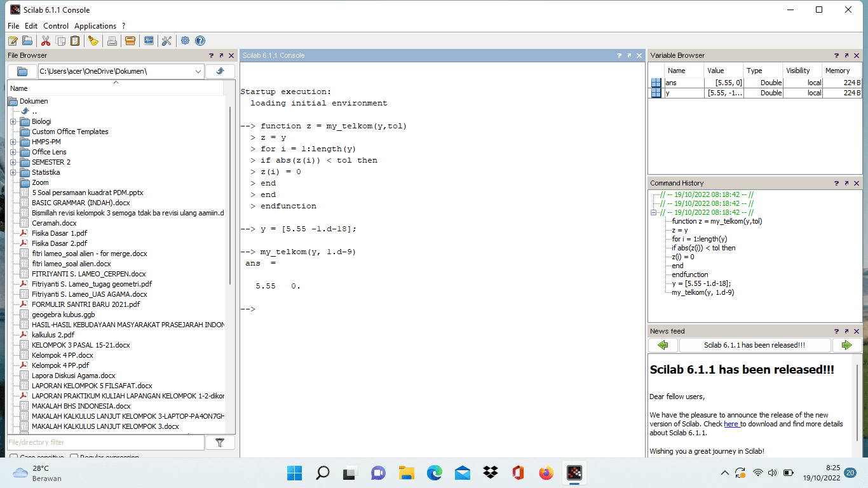Open help for the Console panel
Viewport: 868px width, 488px height.
coord(619,56)
